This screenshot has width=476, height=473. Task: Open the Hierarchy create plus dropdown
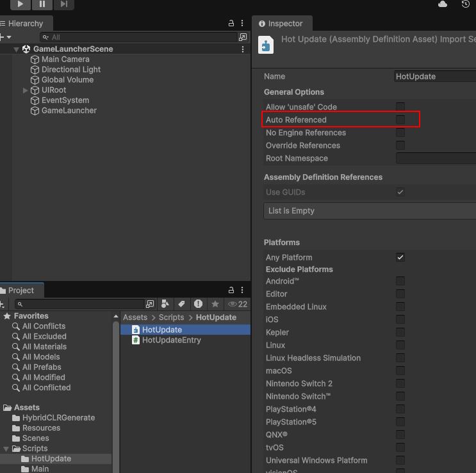(6, 37)
